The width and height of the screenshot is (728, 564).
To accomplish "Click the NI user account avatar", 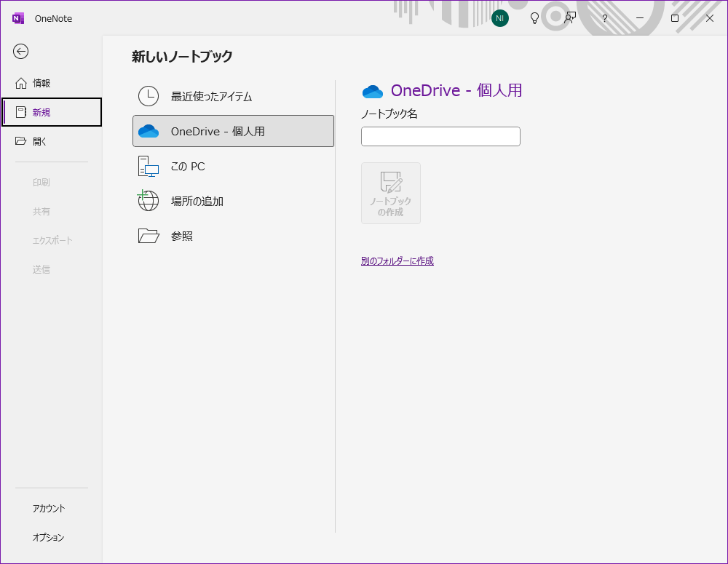I will point(500,18).
